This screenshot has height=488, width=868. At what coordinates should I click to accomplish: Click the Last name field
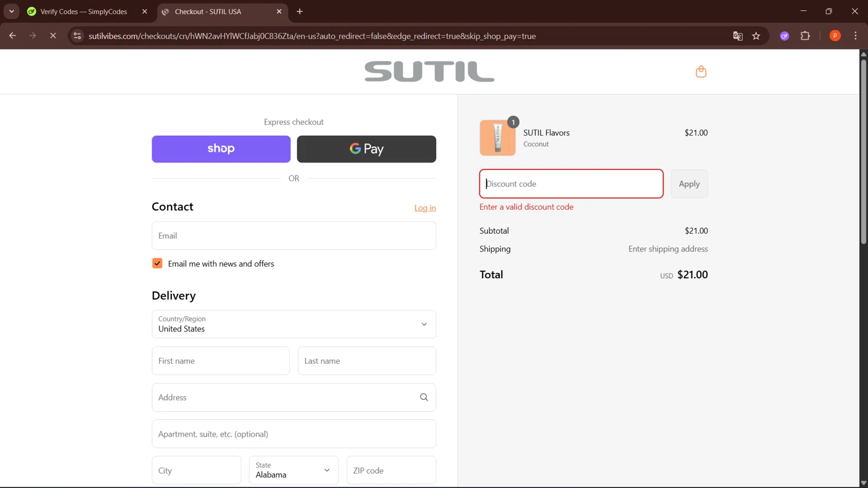point(367,361)
